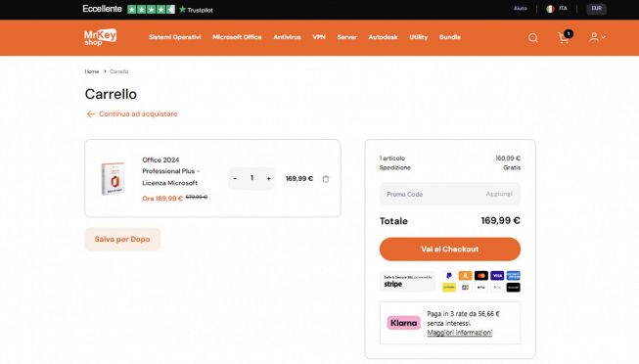
Task: Click the Trustpilot logo
Action: pyautogui.click(x=196, y=10)
